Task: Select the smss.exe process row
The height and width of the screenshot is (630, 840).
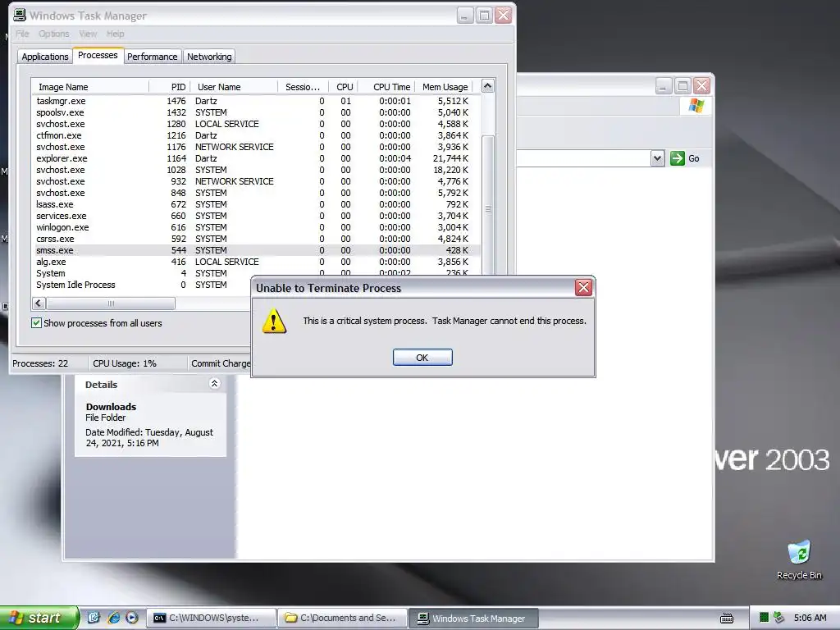Action: 255,250
